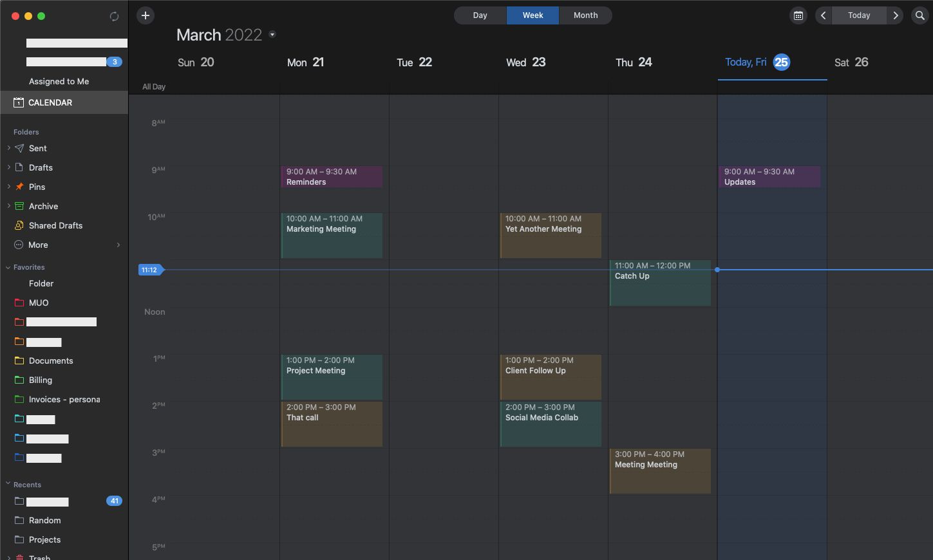933x560 pixels.
Task: Click the sync refresh icon in sidebar
Action: point(114,16)
